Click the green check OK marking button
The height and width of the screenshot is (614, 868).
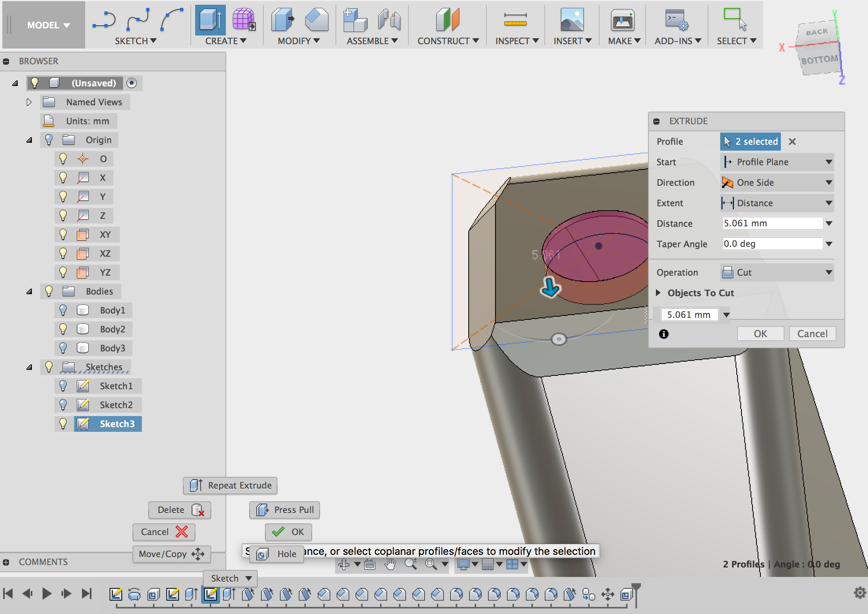288,532
